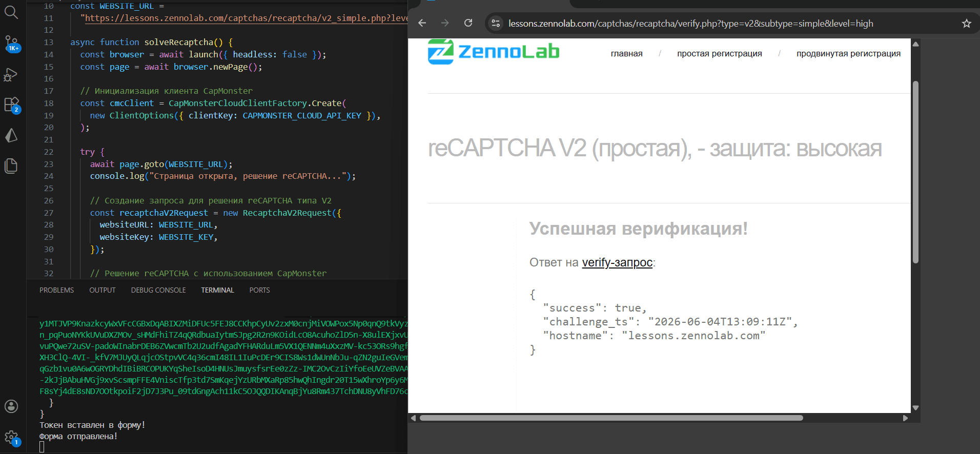Click 'websiteKey: WEBSITE_KEY,' on line 29
This screenshot has height=454, width=980.
tap(158, 237)
